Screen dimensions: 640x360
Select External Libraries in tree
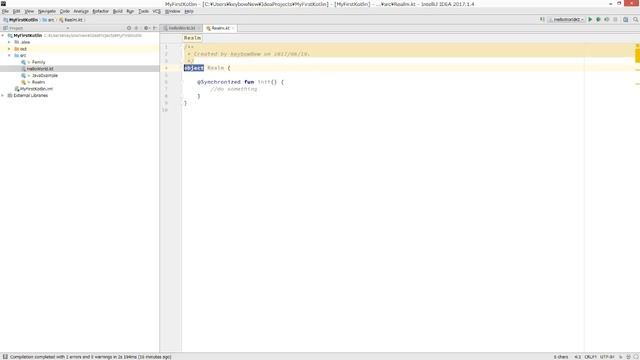28,96
